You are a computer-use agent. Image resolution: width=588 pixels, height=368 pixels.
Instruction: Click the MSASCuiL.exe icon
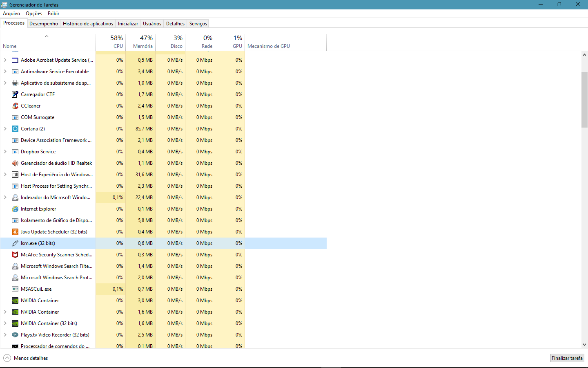(15, 289)
